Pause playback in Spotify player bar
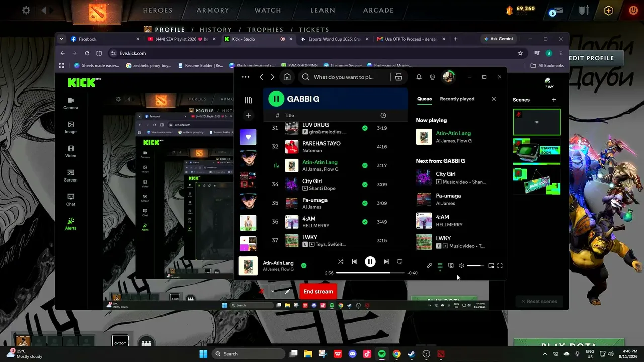The image size is (644, 362). coord(370,261)
